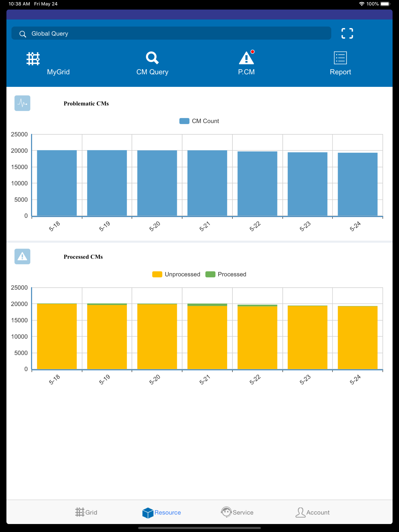Select the 5-18 unprocessed bar in Processed CMs
The image size is (399, 532).
click(57, 336)
